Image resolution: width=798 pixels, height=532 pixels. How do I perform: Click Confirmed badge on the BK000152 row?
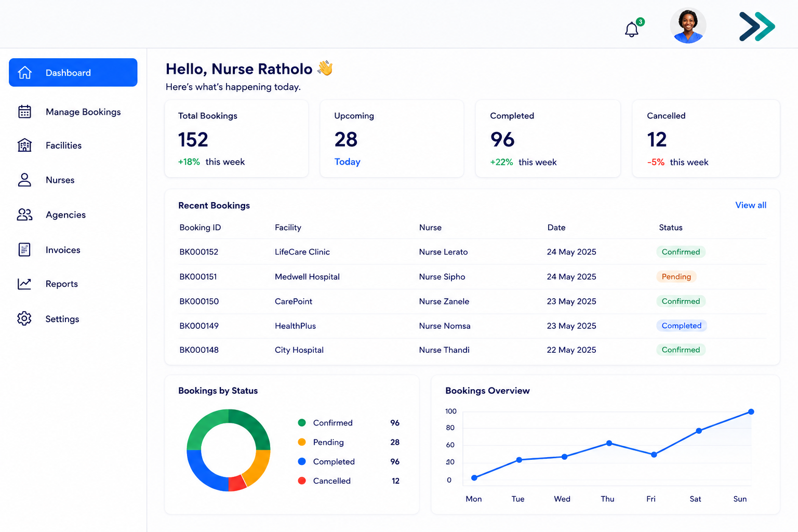[x=681, y=252]
